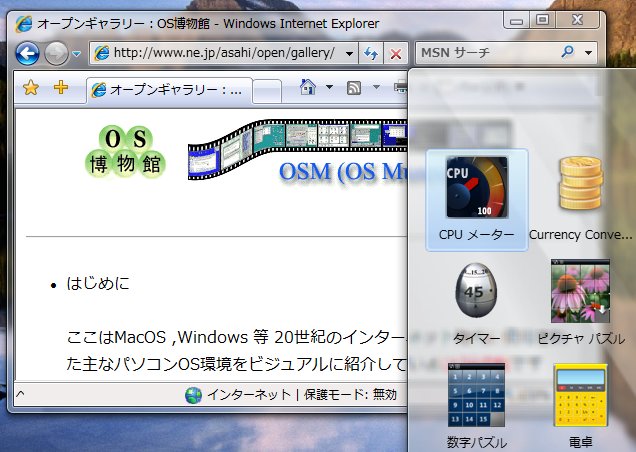Minimize the Internet Explorer window

[x=516, y=20]
